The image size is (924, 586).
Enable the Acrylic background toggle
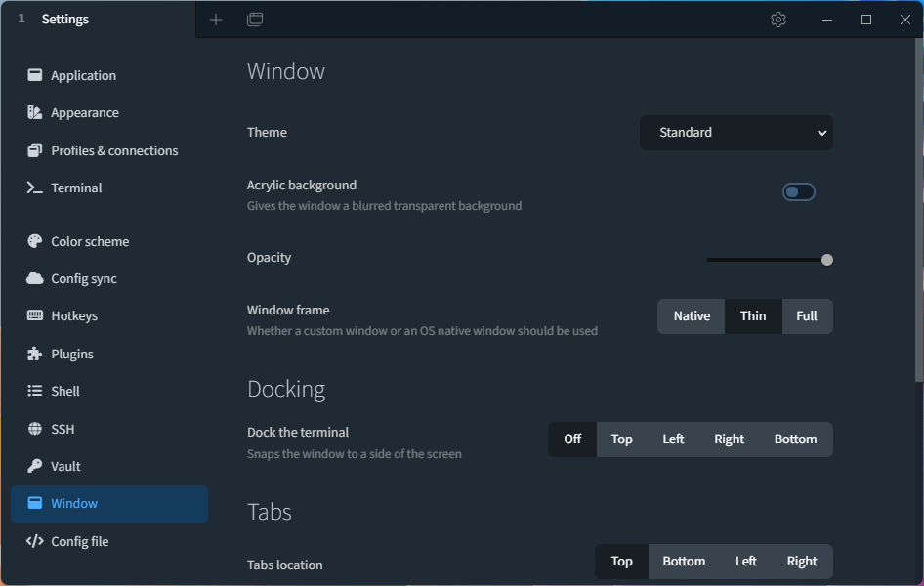coord(798,192)
